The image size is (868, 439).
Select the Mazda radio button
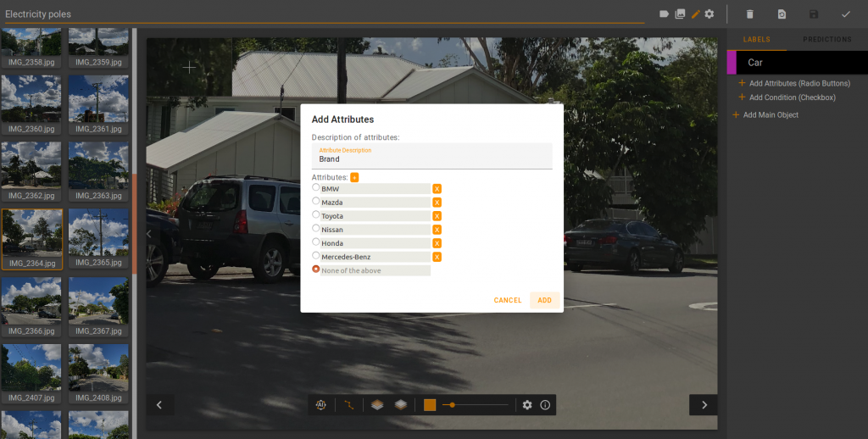pos(316,200)
